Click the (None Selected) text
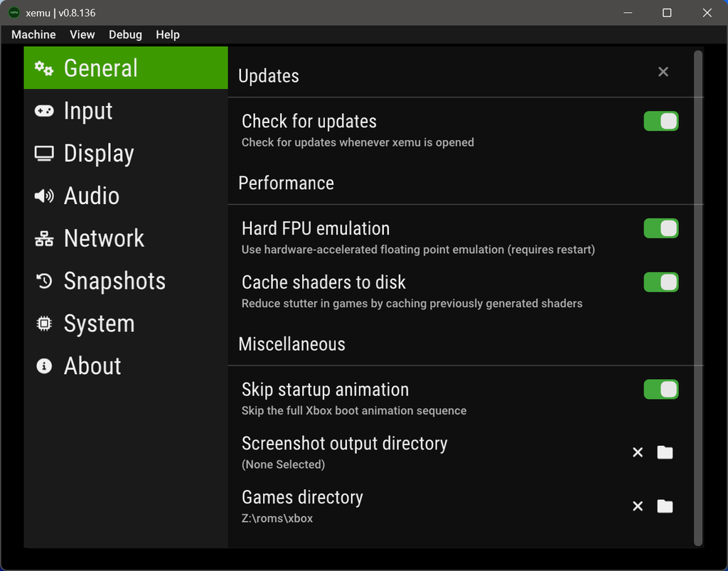The height and width of the screenshot is (571, 728). point(283,464)
